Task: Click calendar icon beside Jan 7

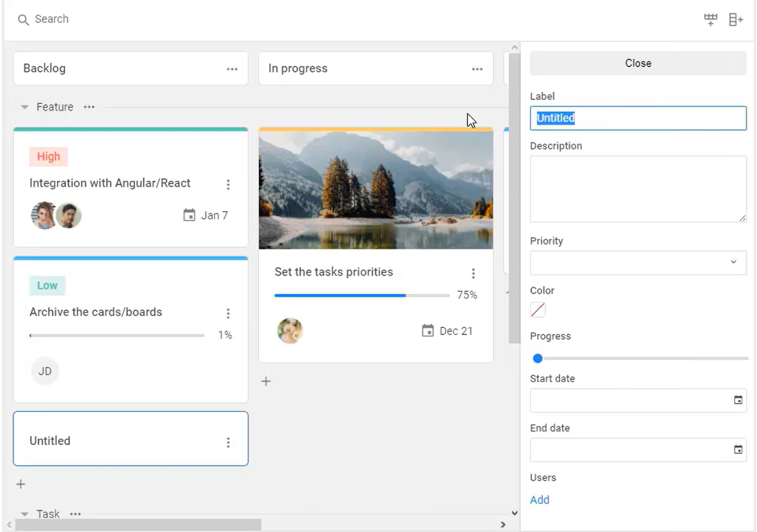Action: pos(189,215)
